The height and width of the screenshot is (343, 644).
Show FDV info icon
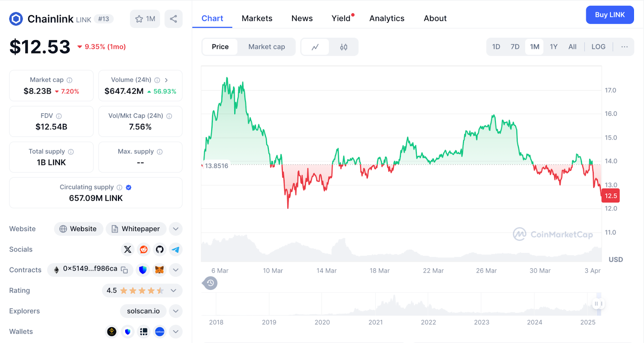59,116
